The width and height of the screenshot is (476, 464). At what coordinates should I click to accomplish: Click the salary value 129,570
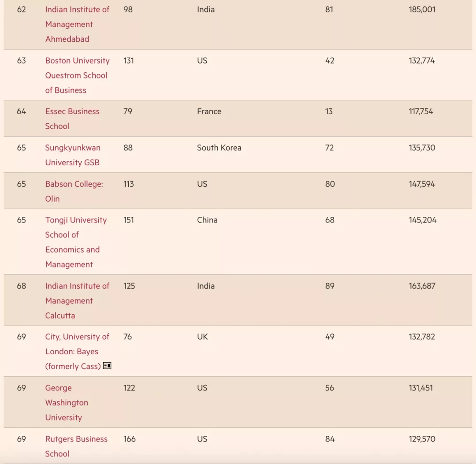click(x=422, y=439)
